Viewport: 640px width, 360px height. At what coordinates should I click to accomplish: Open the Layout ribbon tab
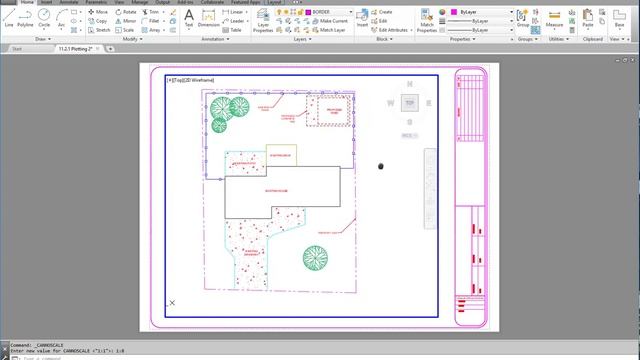274,2
